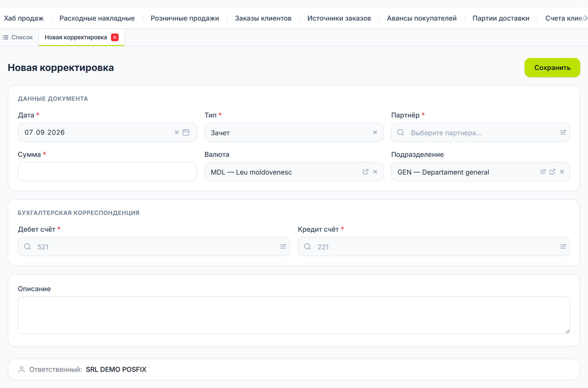Go to Авансы покупателей
This screenshot has height=388, width=588.
[x=421, y=18]
